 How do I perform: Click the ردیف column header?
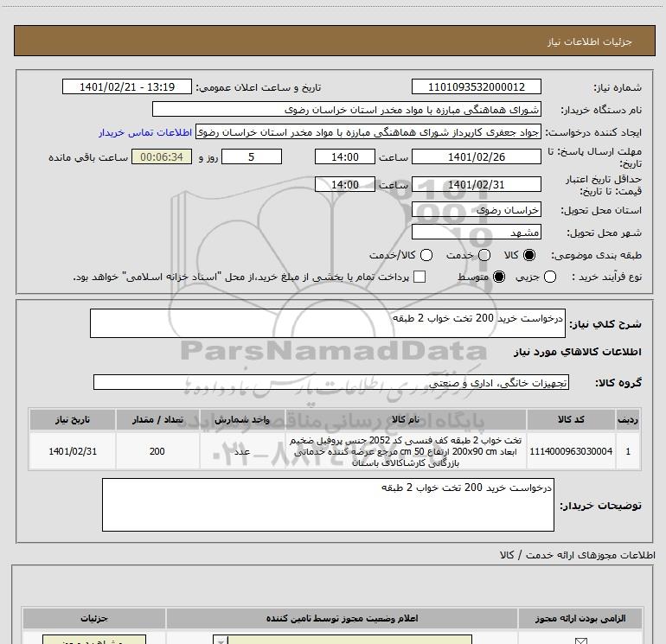(628, 419)
